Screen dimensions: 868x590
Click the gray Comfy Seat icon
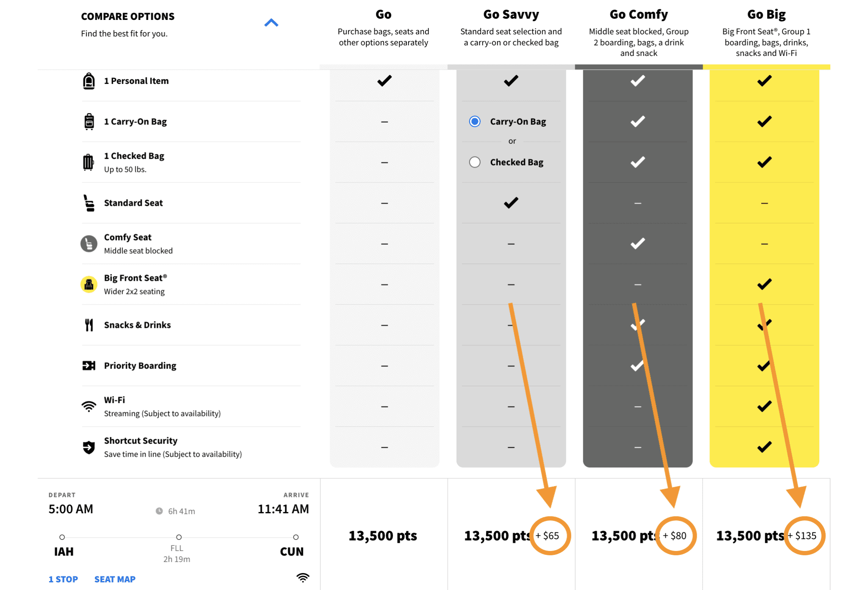89,244
